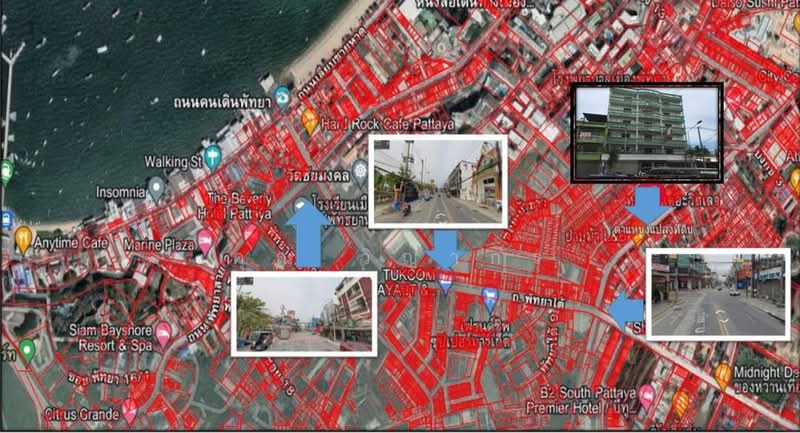This screenshot has height=433, width=800.
Task: Open the Citrus Grande pink hotel pin
Action: point(130,411)
